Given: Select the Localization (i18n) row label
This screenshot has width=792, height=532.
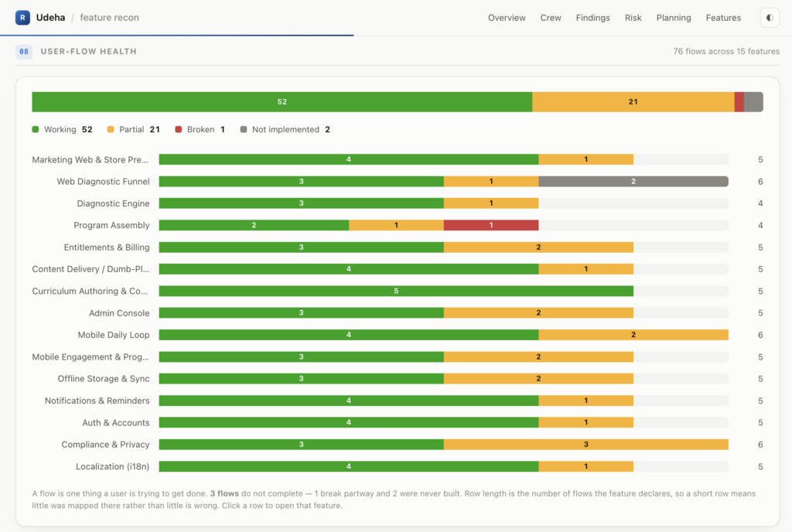Looking at the screenshot, I should [x=113, y=466].
